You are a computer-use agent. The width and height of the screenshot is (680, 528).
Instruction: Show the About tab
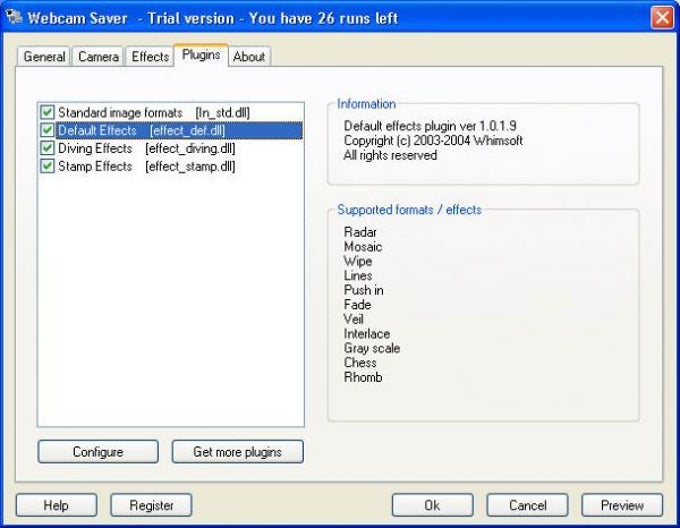pos(249,56)
